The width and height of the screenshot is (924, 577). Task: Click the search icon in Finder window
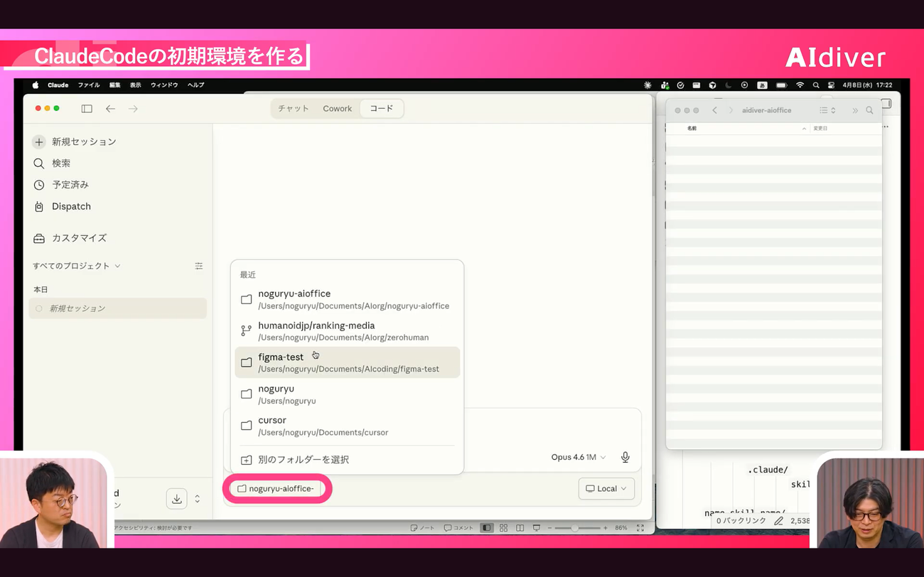[x=869, y=110]
